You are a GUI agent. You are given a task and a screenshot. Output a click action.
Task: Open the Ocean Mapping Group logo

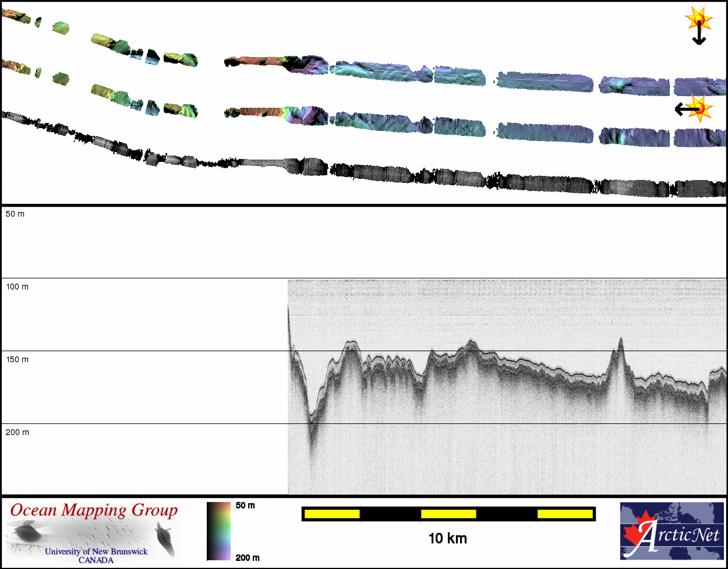94,532
